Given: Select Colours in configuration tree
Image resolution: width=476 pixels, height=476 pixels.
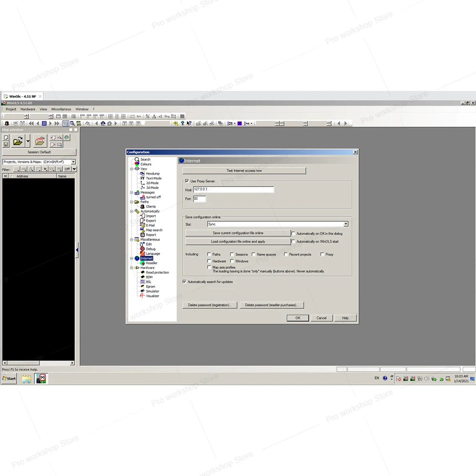Looking at the screenshot, I should [x=146, y=164].
